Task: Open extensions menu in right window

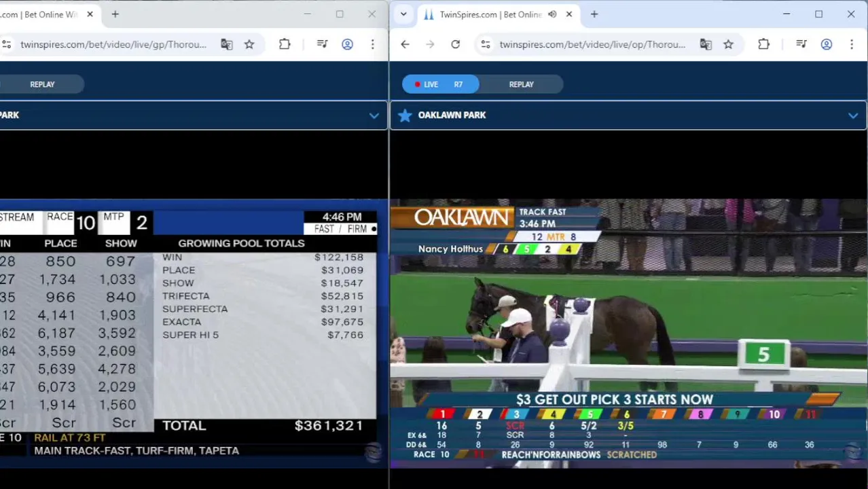Action: (763, 44)
